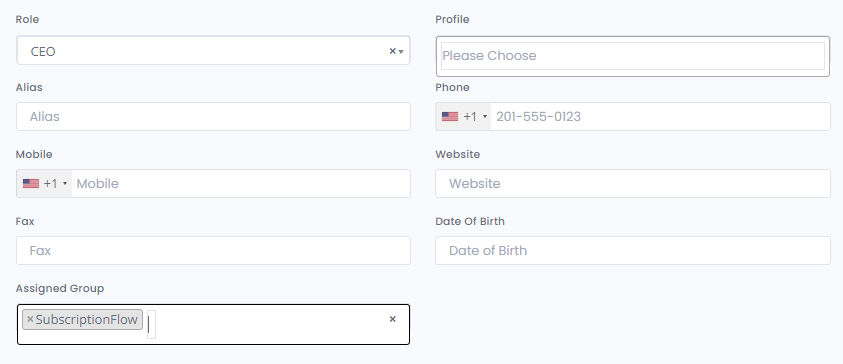Click the US flag in Mobile field
Viewport: 843px width, 364px height.
31,183
